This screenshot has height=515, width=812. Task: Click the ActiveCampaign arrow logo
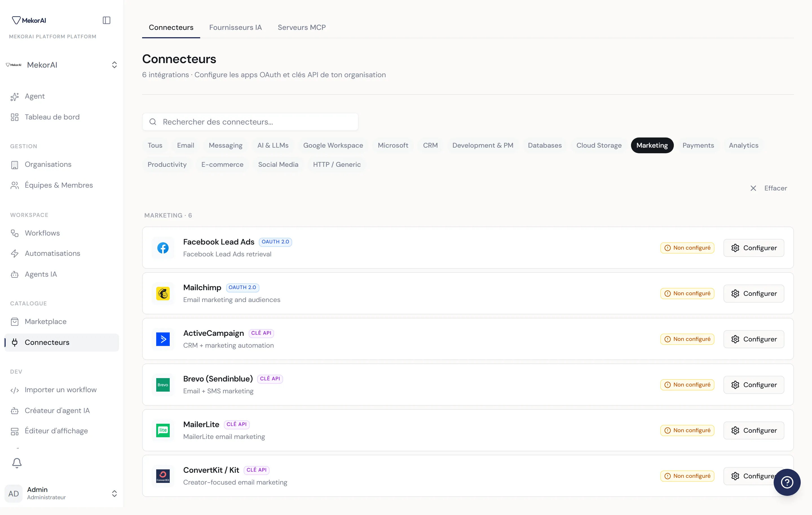click(x=163, y=339)
